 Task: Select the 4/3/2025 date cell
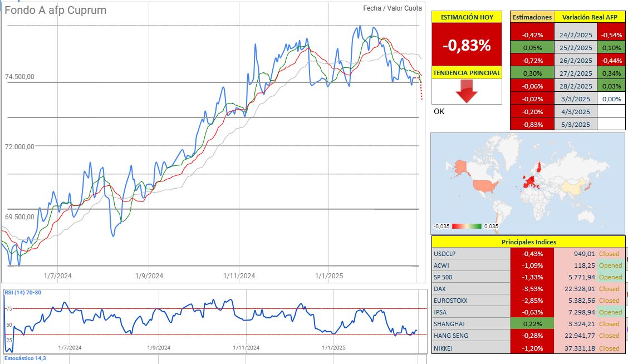[576, 112]
